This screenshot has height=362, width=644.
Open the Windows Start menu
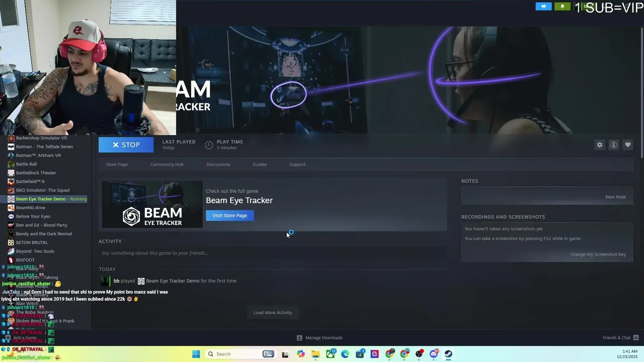[196, 354]
